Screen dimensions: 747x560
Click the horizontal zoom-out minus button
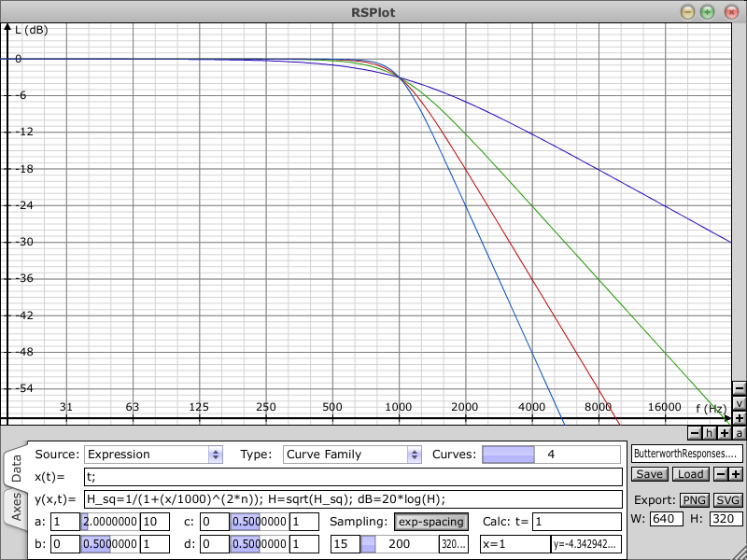(x=695, y=433)
